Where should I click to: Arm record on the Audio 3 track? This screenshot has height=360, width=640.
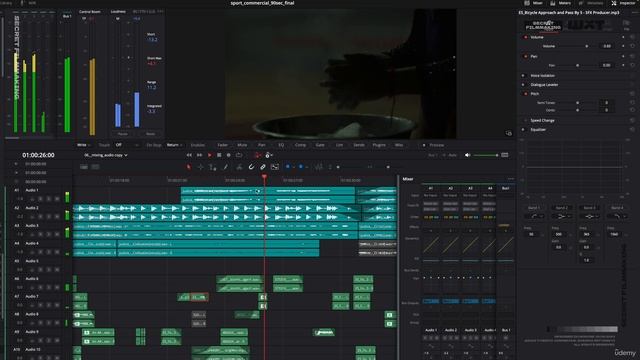(40, 234)
